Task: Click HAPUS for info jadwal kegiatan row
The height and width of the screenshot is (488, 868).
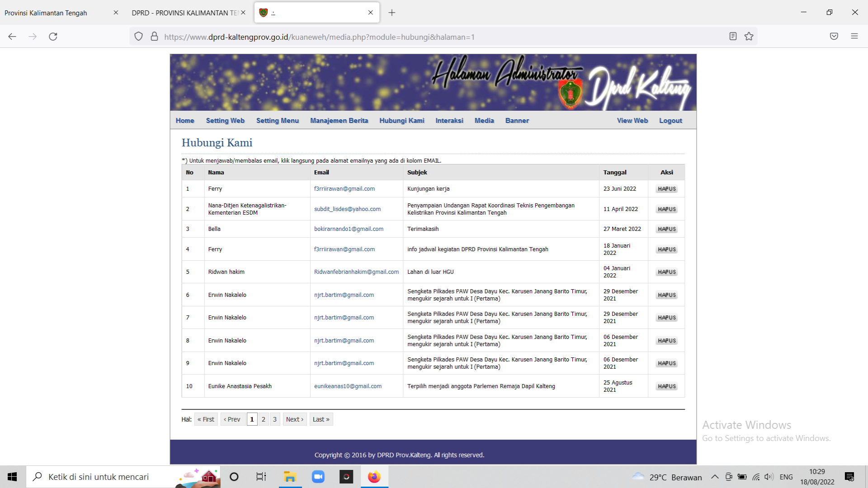Action: 667,249
